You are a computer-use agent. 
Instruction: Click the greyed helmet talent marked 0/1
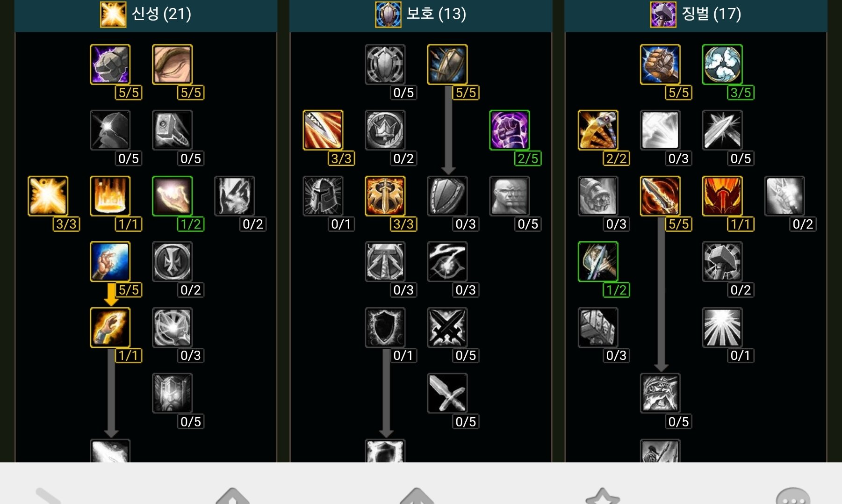pos(323,196)
